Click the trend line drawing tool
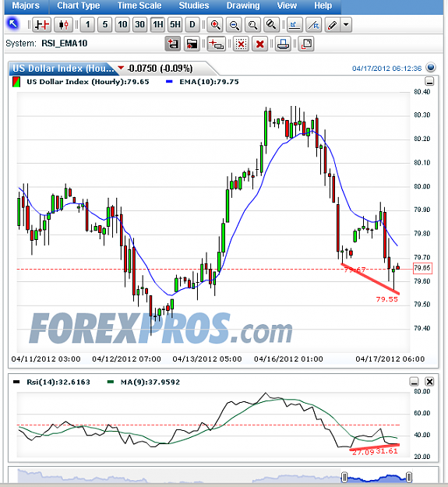448x487 pixels. pos(313,24)
